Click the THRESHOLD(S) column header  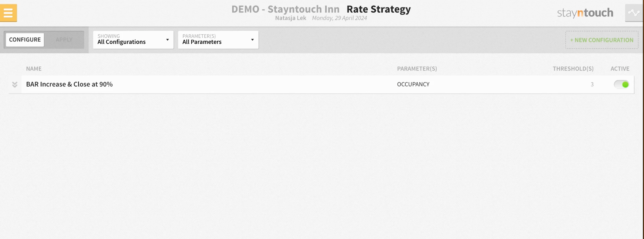[x=573, y=69]
